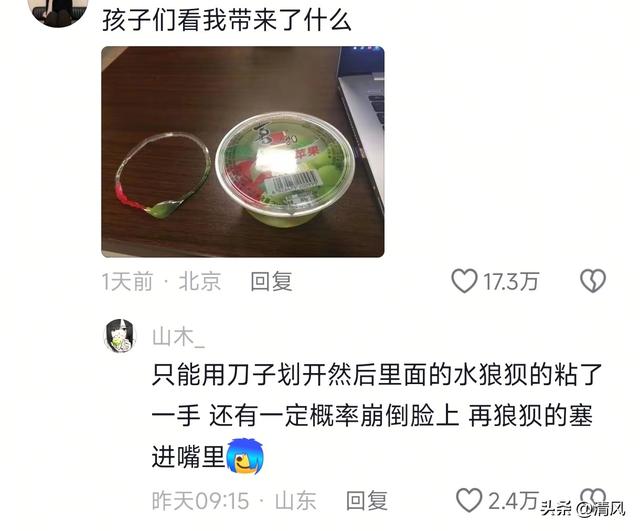The image size is (640, 531).
Task: Reply to 山木_'s comment from 山东
Action: tap(367, 501)
